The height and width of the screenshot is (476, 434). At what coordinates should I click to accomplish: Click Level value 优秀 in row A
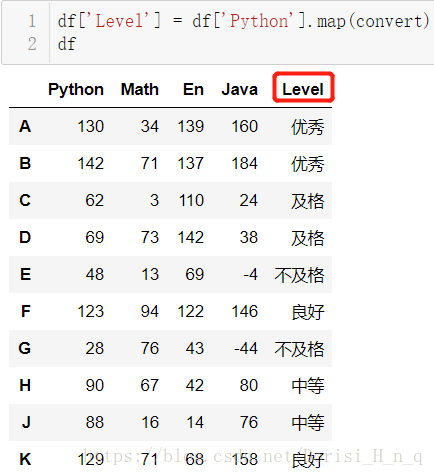coord(307,127)
